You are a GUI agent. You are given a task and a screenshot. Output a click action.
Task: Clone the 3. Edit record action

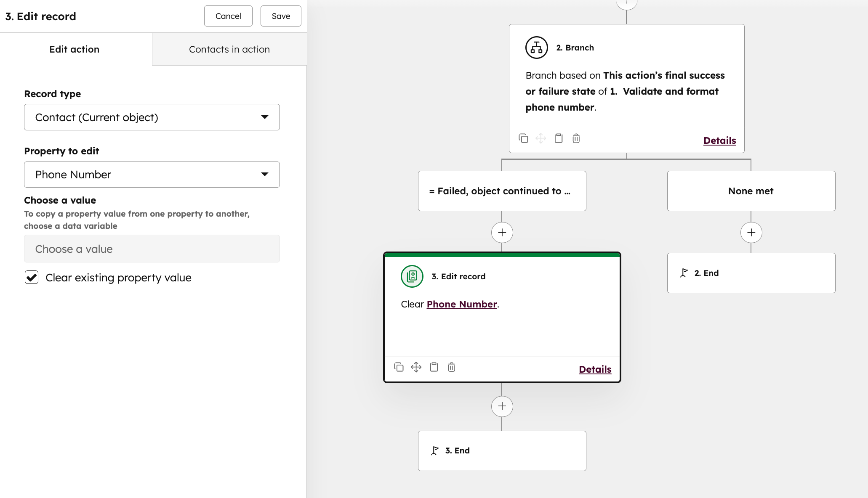tap(398, 367)
